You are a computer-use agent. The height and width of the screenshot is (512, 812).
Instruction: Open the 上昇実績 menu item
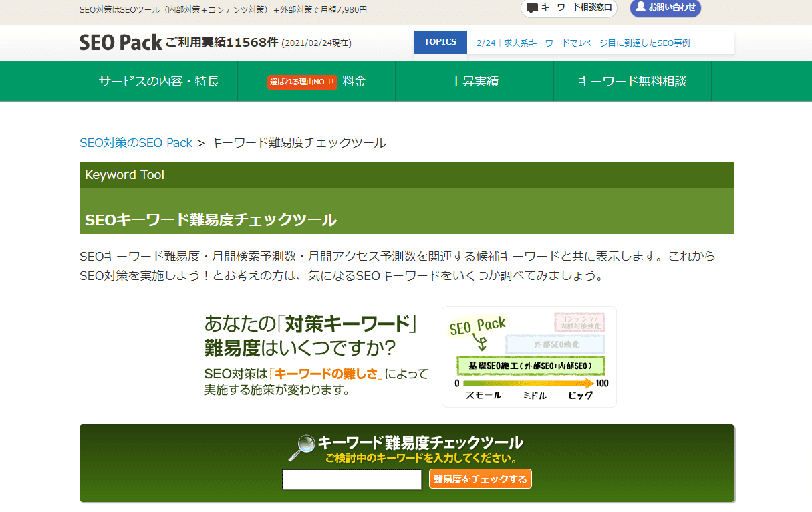(475, 81)
